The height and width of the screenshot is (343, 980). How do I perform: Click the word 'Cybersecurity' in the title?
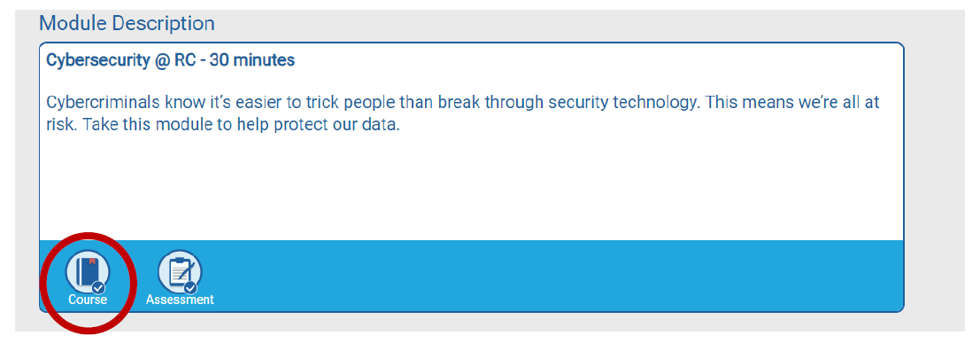click(97, 61)
